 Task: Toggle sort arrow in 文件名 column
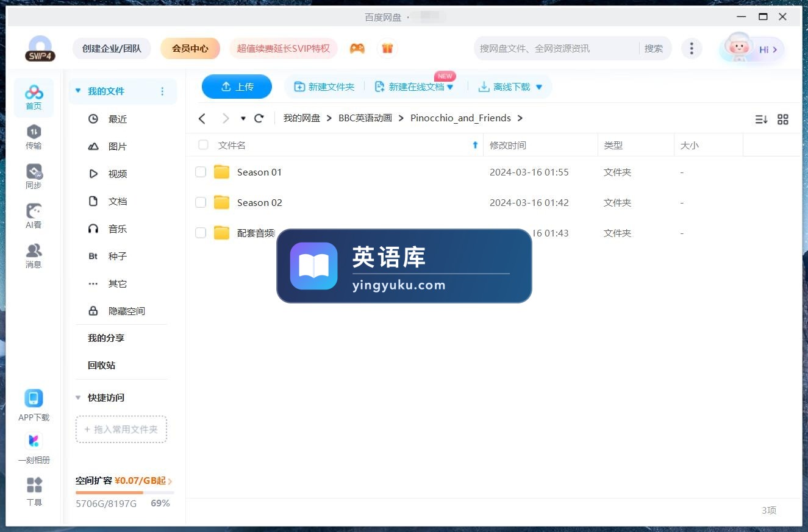point(476,145)
